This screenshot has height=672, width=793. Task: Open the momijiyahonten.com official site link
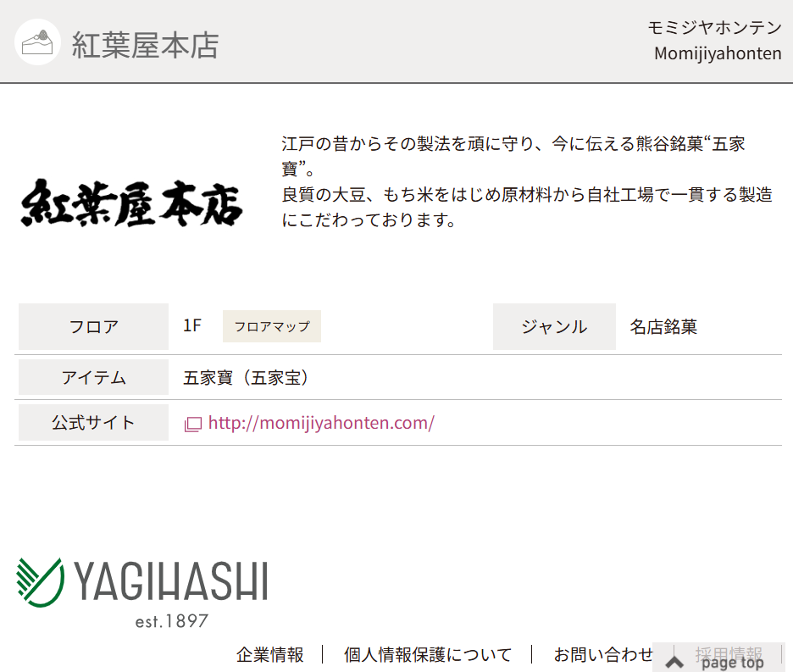[321, 423]
